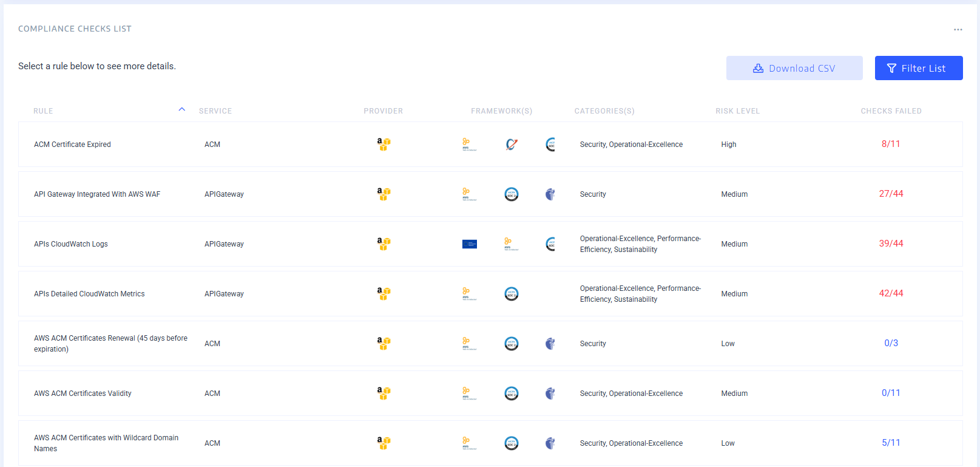The image size is (980, 467).
Task: Click the 42/44 checks failed value
Action: (891, 293)
